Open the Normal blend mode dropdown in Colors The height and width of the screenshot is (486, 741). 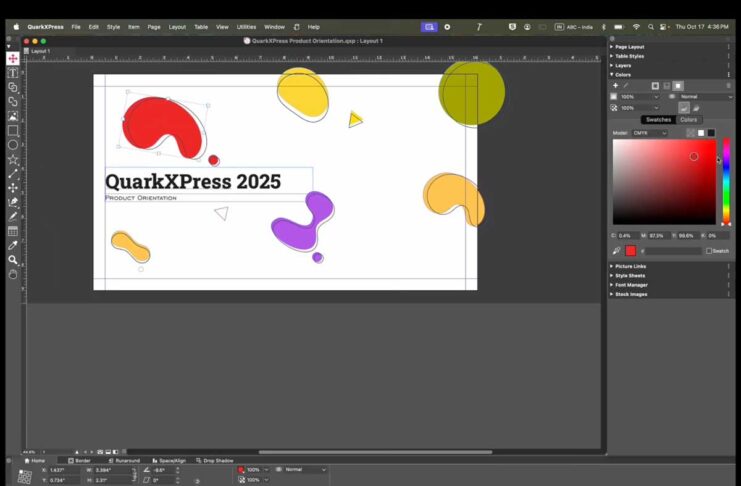706,96
